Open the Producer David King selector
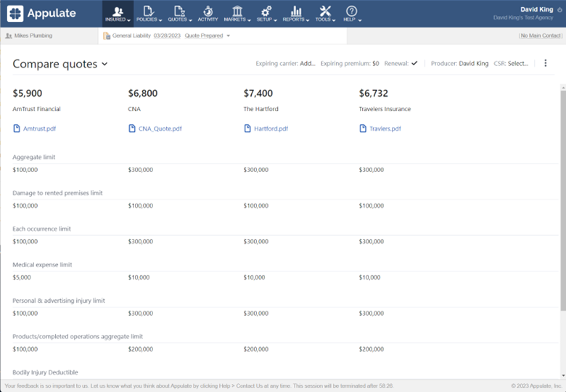Screen dimensions: 566x392 (x=474, y=64)
